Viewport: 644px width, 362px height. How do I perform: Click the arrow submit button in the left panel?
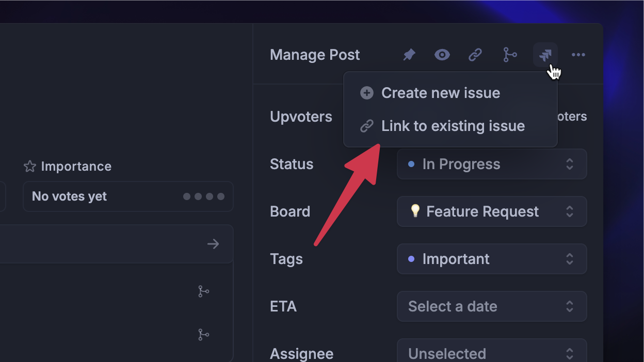pos(213,244)
